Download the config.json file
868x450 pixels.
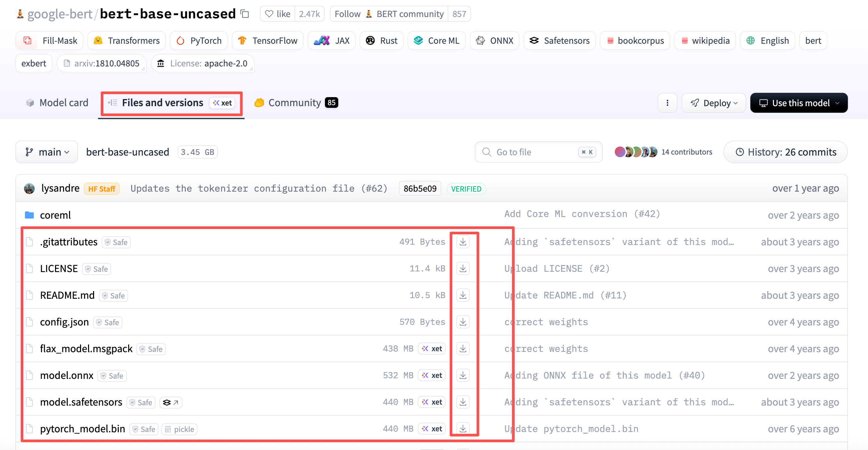click(x=463, y=322)
